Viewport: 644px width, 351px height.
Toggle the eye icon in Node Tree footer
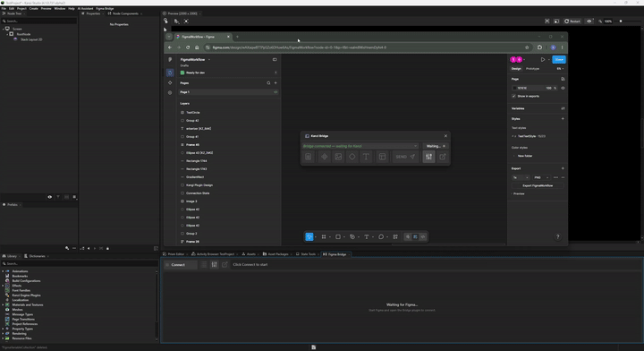coord(50,197)
